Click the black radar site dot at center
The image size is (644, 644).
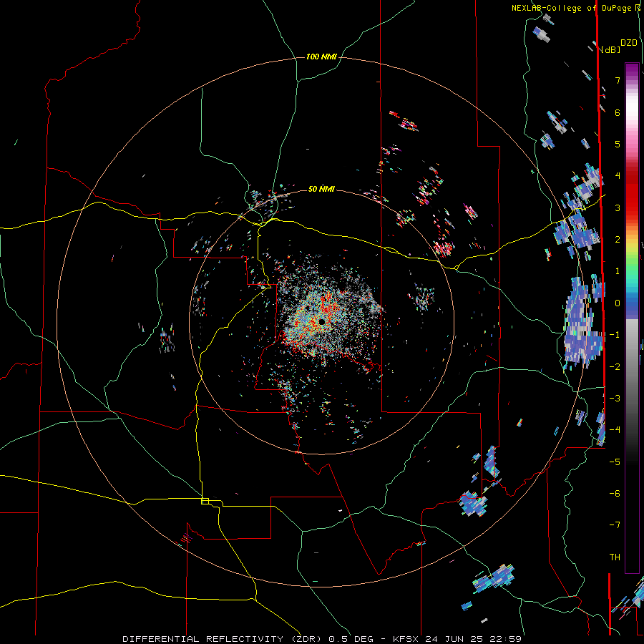321,321
